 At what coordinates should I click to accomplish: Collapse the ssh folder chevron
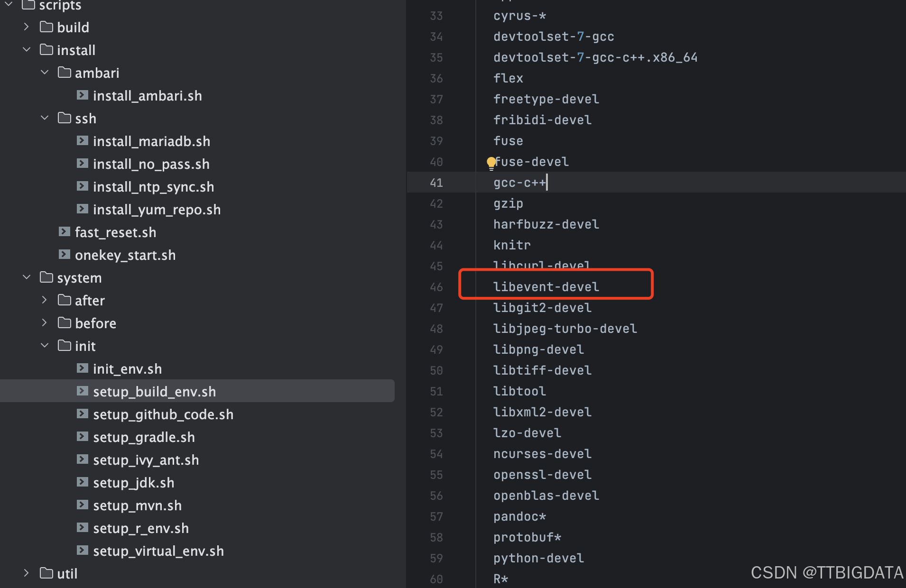(x=45, y=118)
